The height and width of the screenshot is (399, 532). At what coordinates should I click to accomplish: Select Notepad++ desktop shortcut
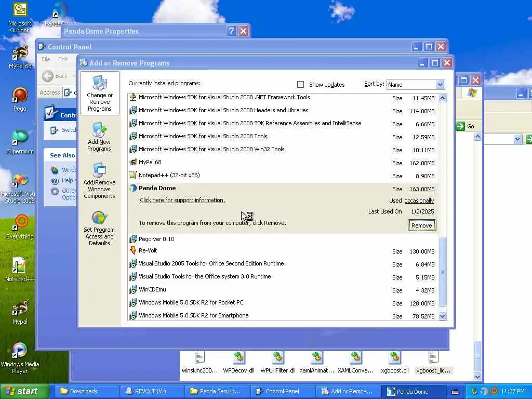19,270
